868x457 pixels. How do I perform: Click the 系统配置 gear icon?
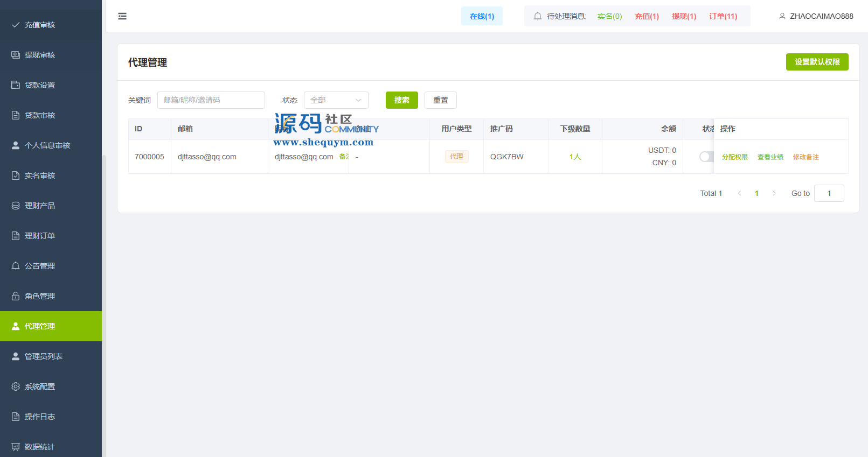16,386
